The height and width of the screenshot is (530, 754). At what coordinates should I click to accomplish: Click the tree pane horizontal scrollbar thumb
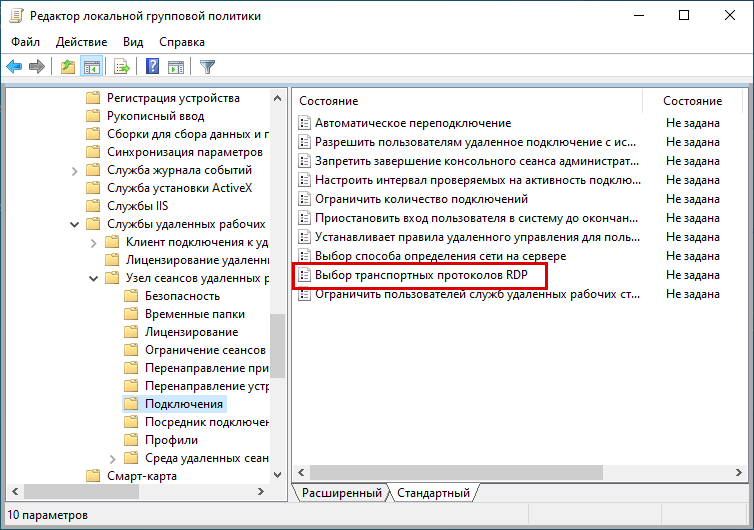[81, 492]
